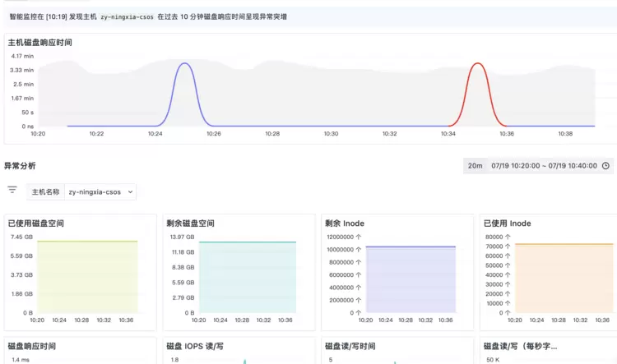The image size is (617, 364).
Task: Select the 剩余磁盘空间 panel title
Action: tap(190, 223)
